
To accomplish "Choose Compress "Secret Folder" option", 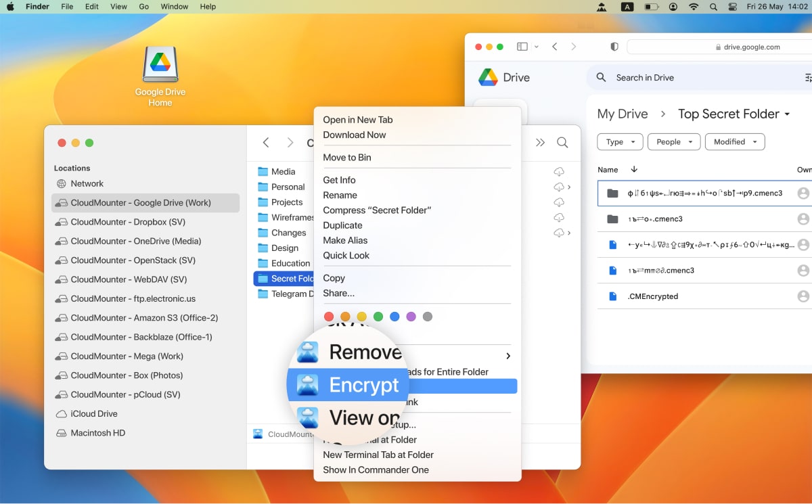I will coord(377,210).
